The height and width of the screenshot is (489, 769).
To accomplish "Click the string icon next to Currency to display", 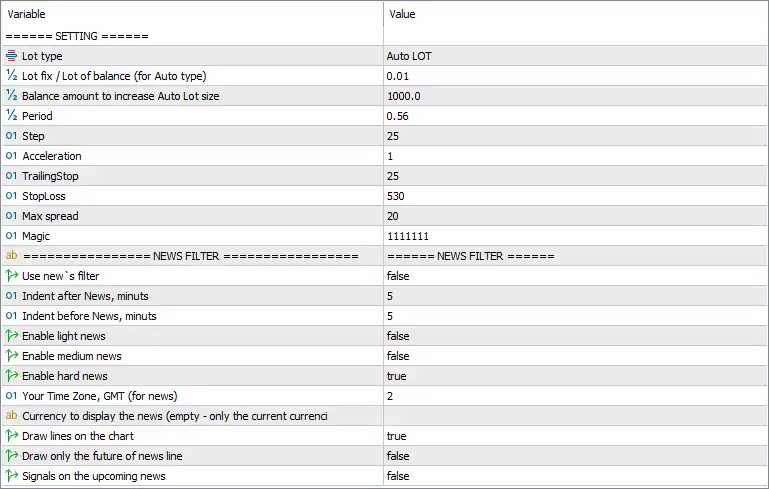I will point(11,415).
